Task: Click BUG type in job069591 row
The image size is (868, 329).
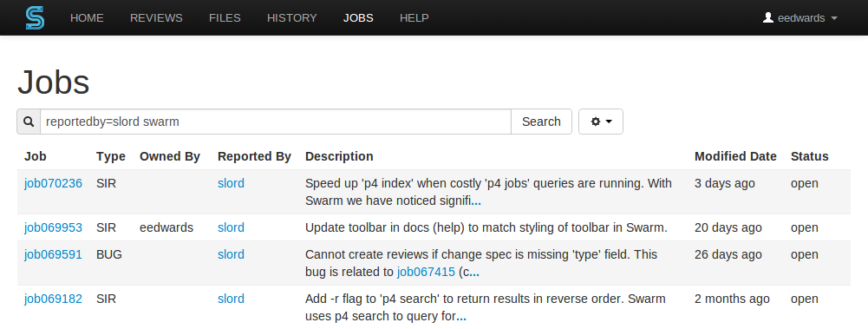Action: point(109,254)
